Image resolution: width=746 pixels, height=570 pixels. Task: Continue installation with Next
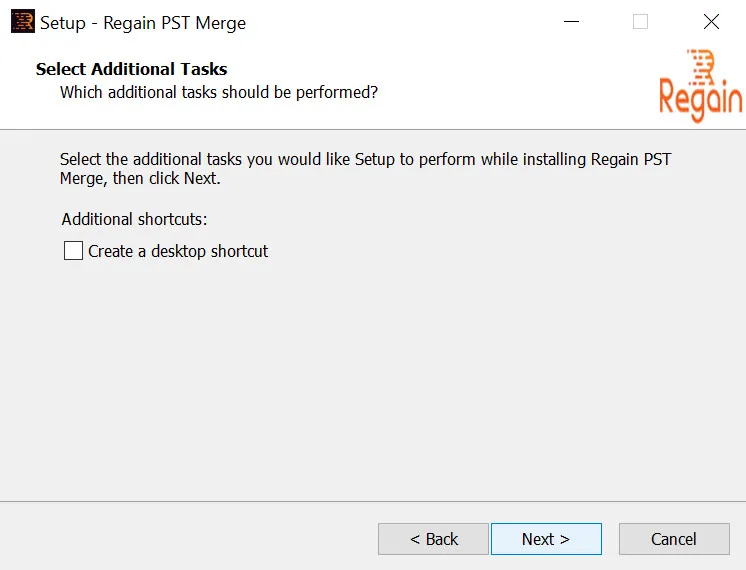(x=546, y=539)
